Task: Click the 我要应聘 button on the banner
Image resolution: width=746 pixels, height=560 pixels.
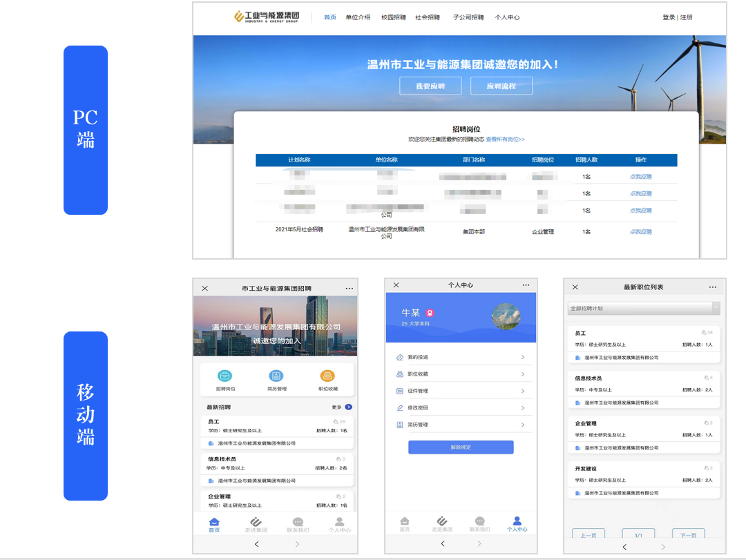Action: point(430,86)
